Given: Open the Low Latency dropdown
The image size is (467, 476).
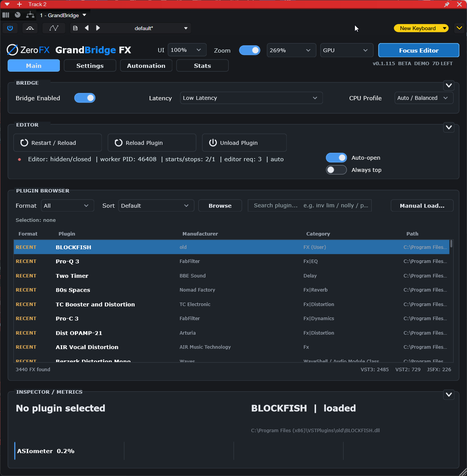Looking at the screenshot, I should pos(251,98).
